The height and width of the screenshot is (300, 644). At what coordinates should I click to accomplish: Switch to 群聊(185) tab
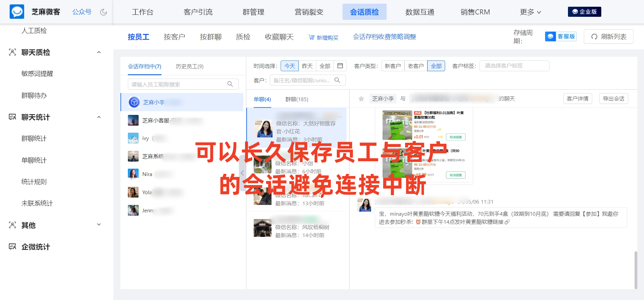pyautogui.click(x=296, y=99)
